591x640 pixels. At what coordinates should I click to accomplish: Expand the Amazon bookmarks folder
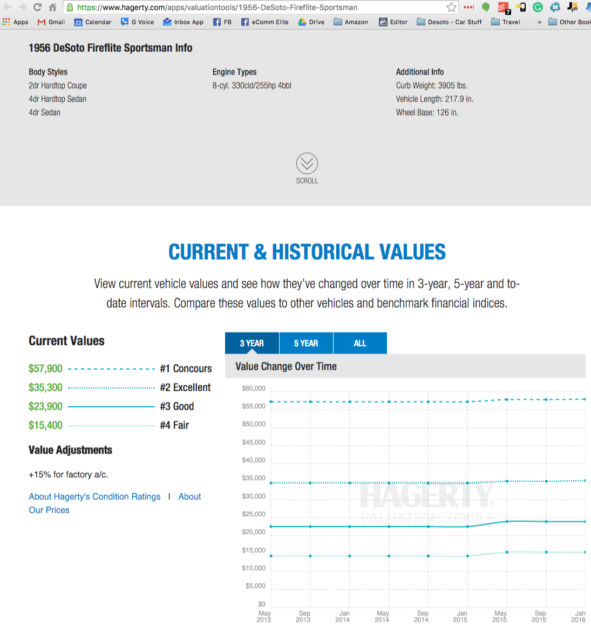tap(351, 22)
